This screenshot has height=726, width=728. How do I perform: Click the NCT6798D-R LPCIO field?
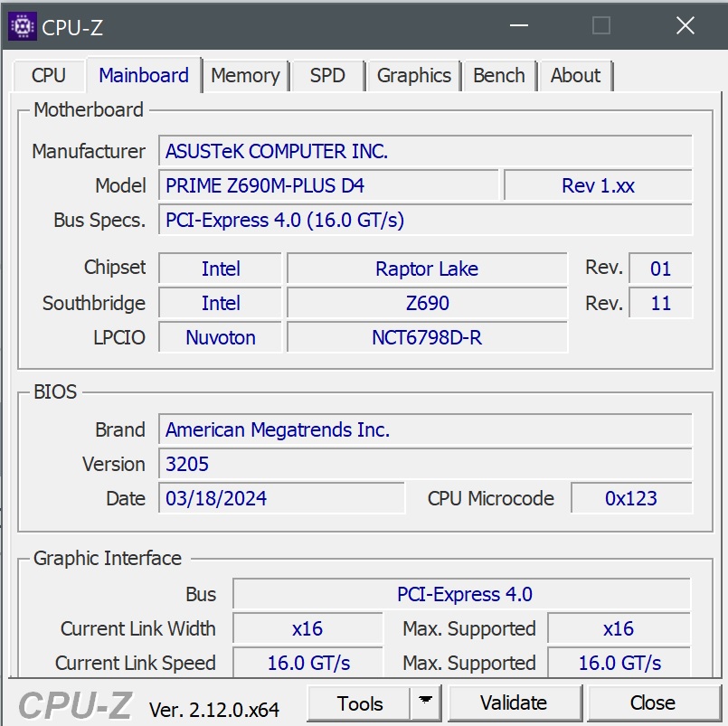point(427,338)
